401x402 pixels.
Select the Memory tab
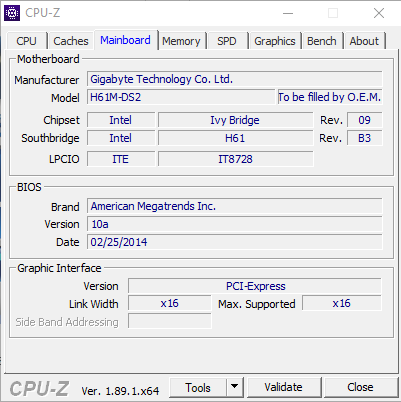point(181,41)
